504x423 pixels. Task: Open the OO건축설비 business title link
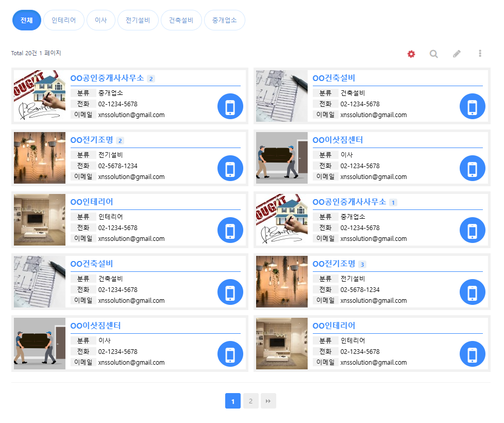point(332,78)
